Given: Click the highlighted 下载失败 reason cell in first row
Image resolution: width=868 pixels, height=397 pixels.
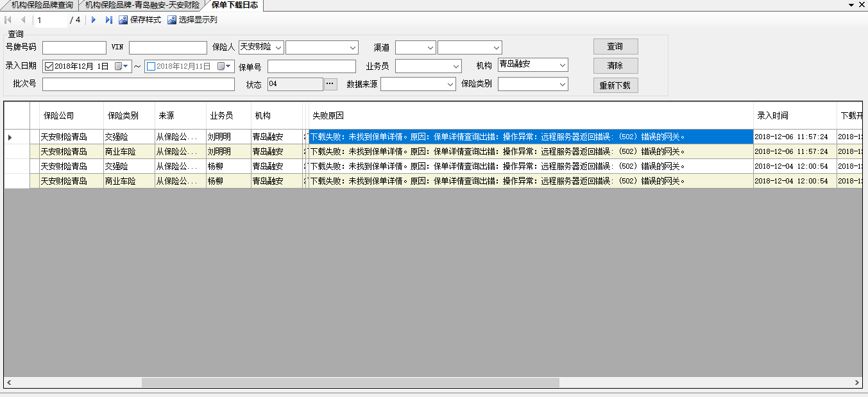Looking at the screenshot, I should 531,137.
